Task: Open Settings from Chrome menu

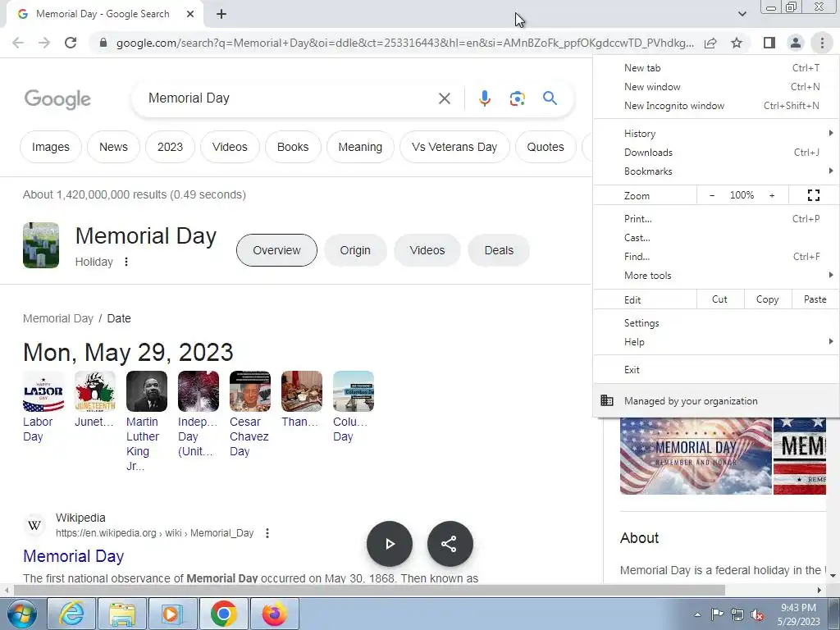Action: (x=716, y=323)
